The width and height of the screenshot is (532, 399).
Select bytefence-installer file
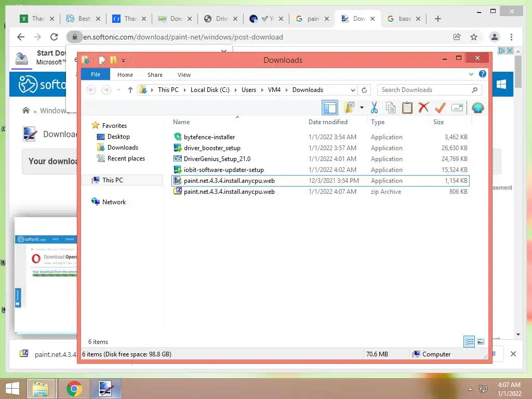click(209, 137)
